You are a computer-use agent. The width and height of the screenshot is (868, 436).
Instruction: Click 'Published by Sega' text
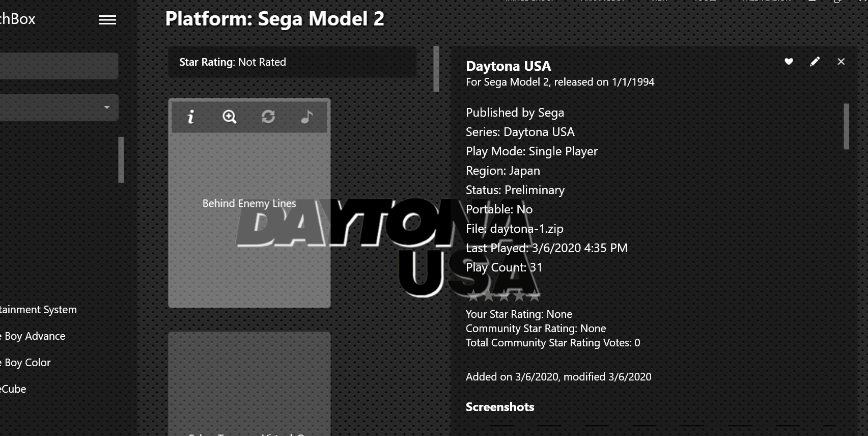[x=515, y=113]
